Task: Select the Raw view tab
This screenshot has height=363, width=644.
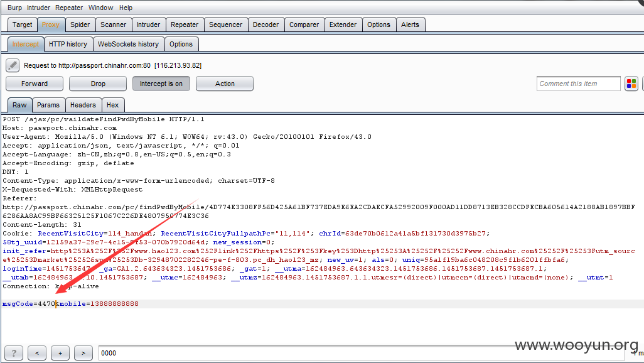Action: (x=19, y=105)
